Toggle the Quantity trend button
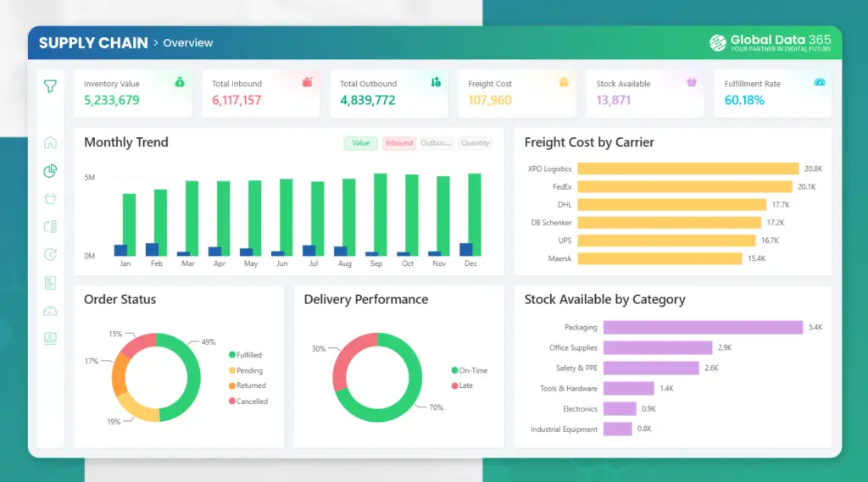 tap(475, 143)
